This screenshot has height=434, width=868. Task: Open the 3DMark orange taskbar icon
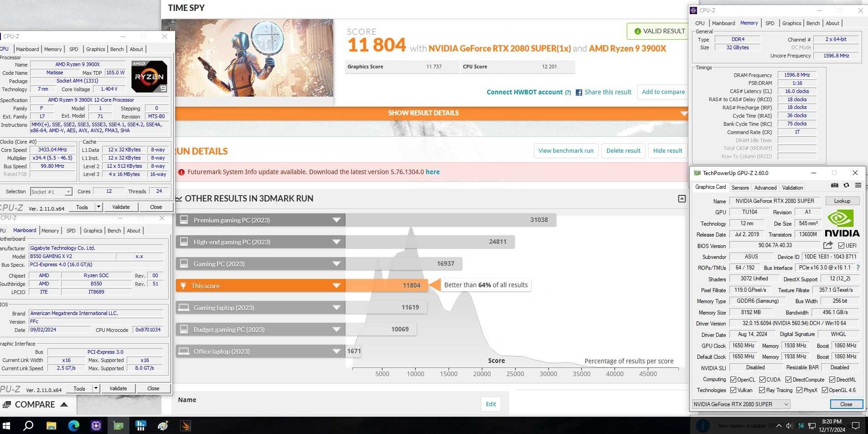185,426
